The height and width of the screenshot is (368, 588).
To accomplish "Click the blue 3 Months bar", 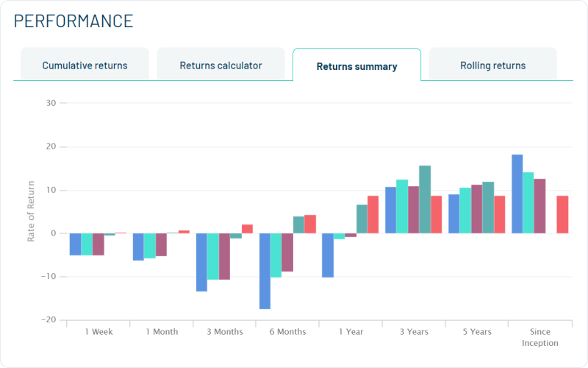I will click(x=201, y=262).
